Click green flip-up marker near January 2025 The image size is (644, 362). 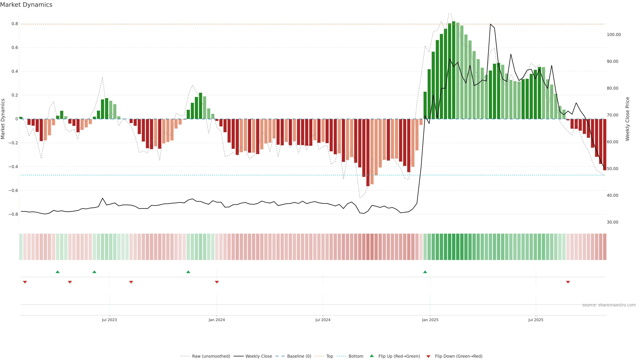pyautogui.click(x=425, y=272)
